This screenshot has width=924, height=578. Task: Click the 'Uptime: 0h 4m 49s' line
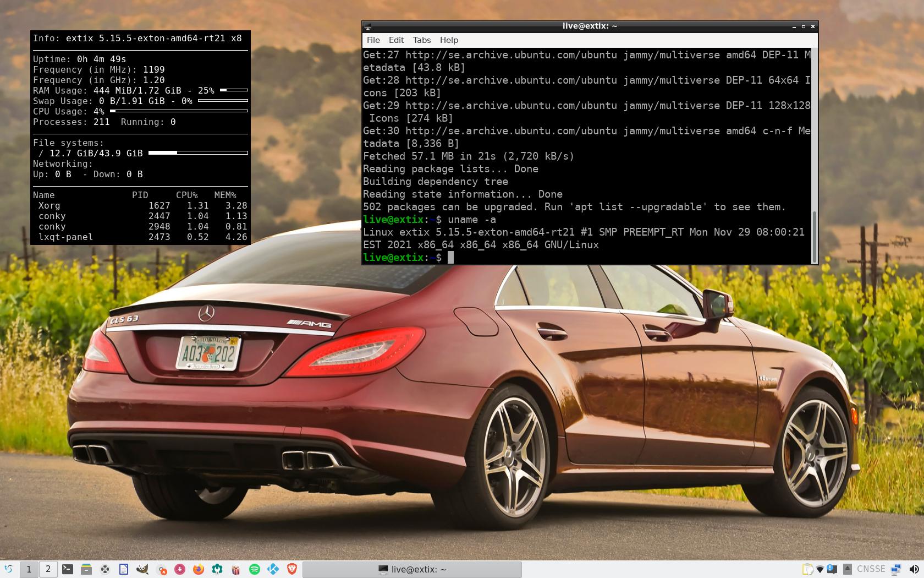pyautogui.click(x=80, y=59)
